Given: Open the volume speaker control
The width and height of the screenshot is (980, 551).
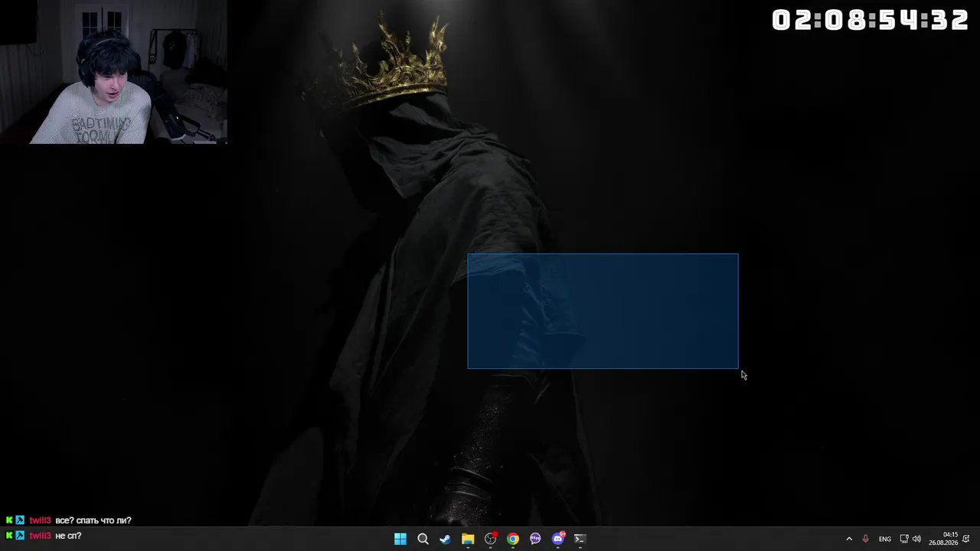Looking at the screenshot, I should pos(916,539).
